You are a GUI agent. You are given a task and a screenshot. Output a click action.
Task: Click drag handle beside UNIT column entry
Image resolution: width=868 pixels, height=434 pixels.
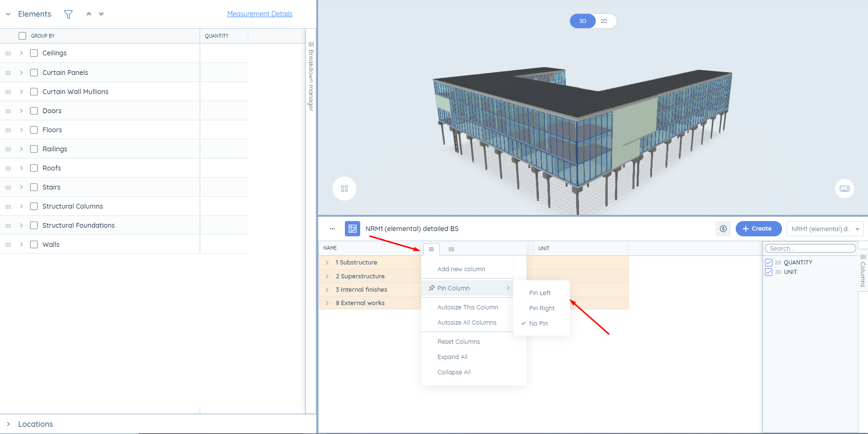(x=778, y=272)
